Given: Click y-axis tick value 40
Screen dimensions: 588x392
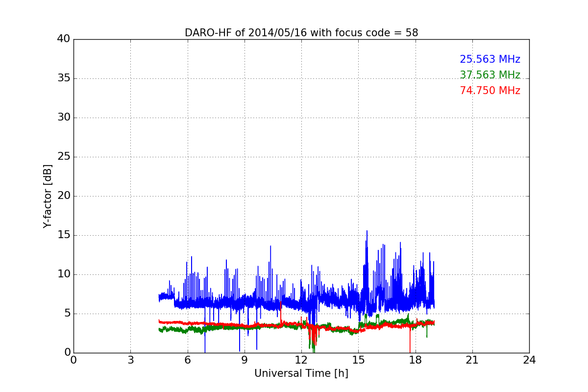Looking at the screenshot, I should (x=64, y=39).
